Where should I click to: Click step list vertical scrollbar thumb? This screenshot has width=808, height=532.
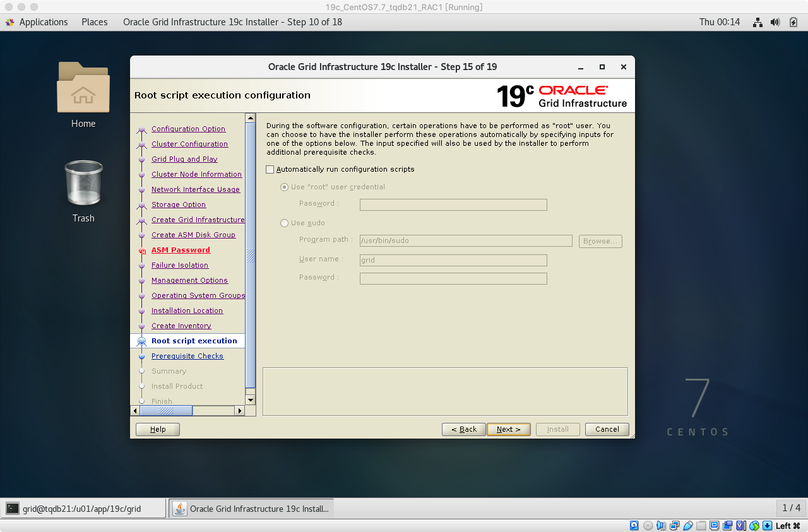(x=251, y=256)
